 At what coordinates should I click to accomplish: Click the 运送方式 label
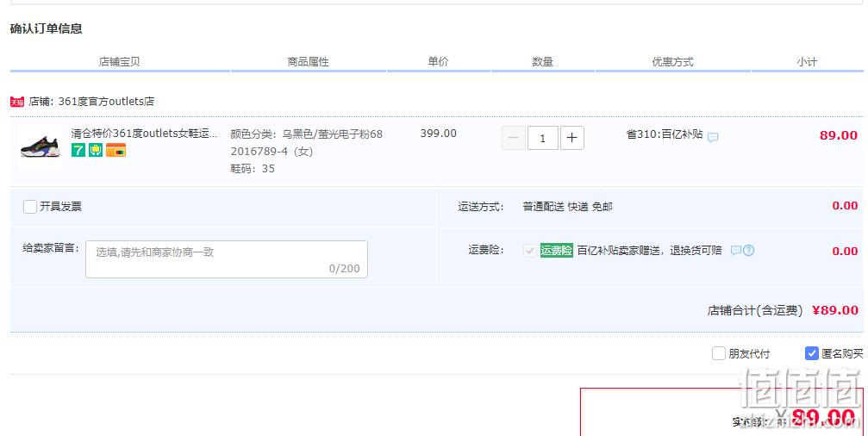pos(480,207)
